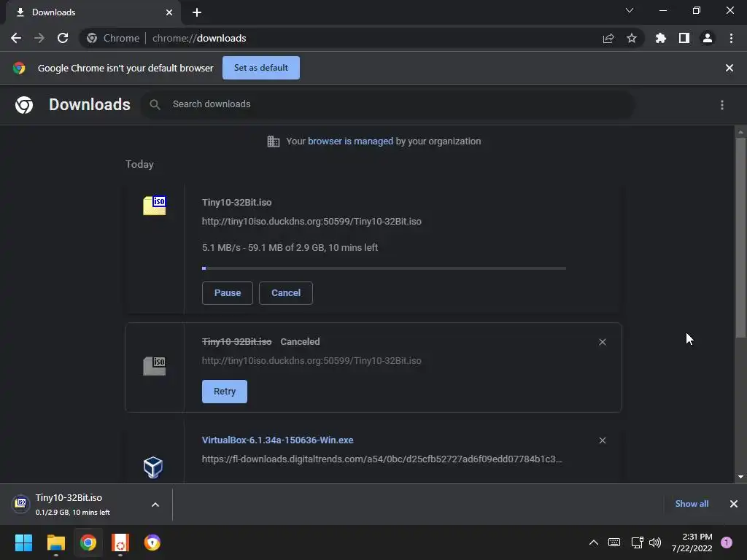Open the volume speaker tray icon

[x=655, y=542]
